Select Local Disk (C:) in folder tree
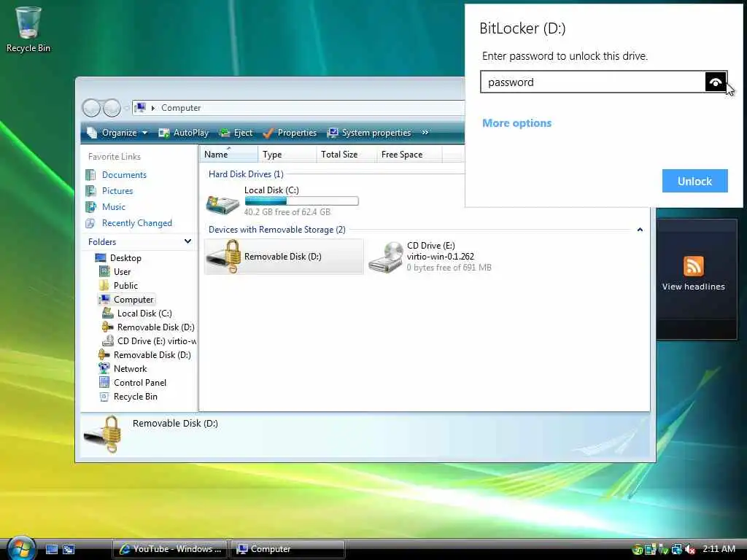747x560 pixels. pyautogui.click(x=144, y=314)
